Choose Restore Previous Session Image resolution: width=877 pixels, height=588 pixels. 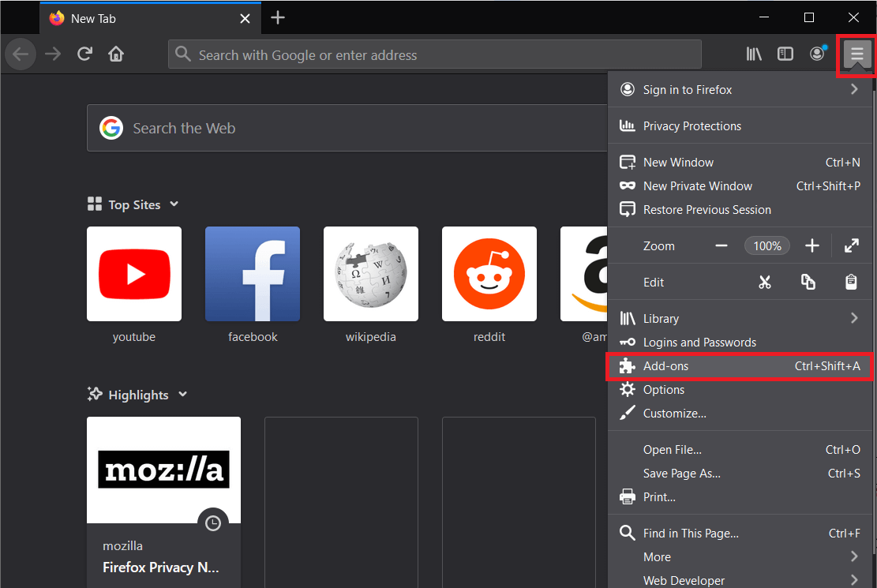click(x=740, y=210)
